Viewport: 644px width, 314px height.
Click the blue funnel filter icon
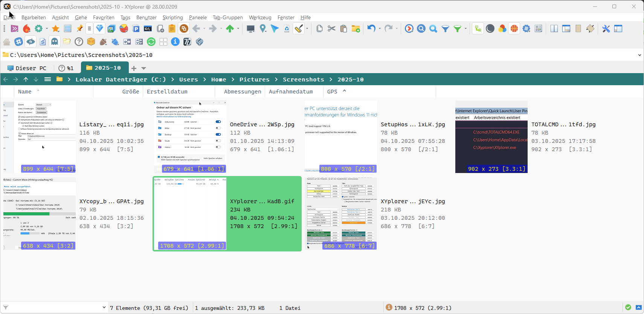(x=446, y=29)
